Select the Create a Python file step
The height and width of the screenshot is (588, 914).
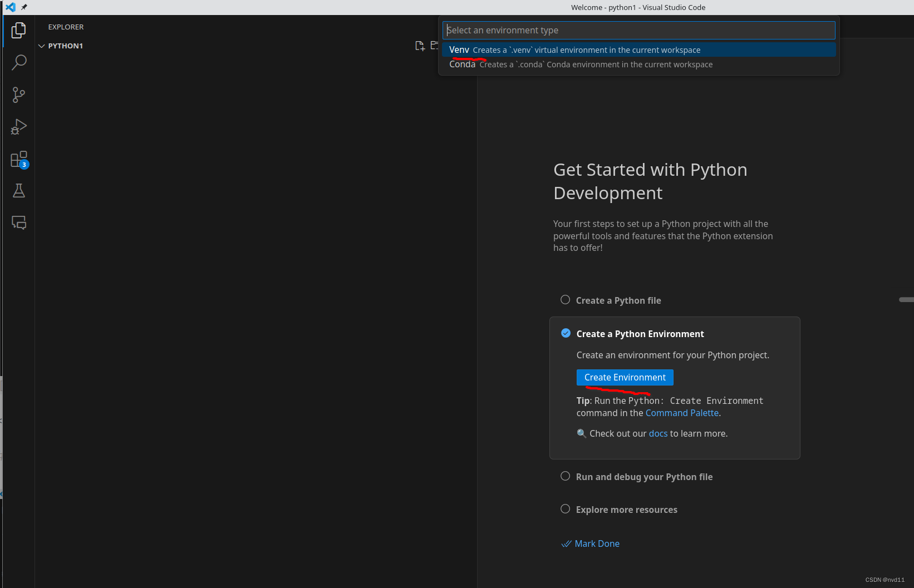pyautogui.click(x=618, y=300)
